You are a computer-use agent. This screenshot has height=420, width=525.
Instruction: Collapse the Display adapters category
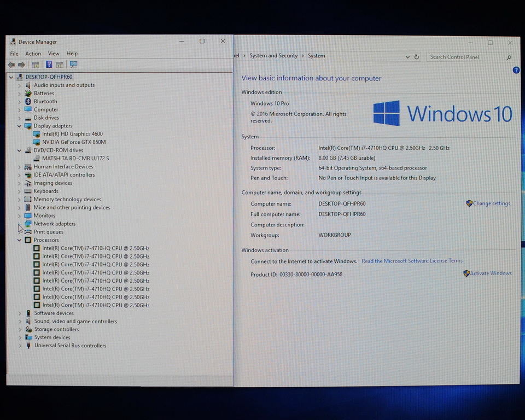tap(19, 126)
